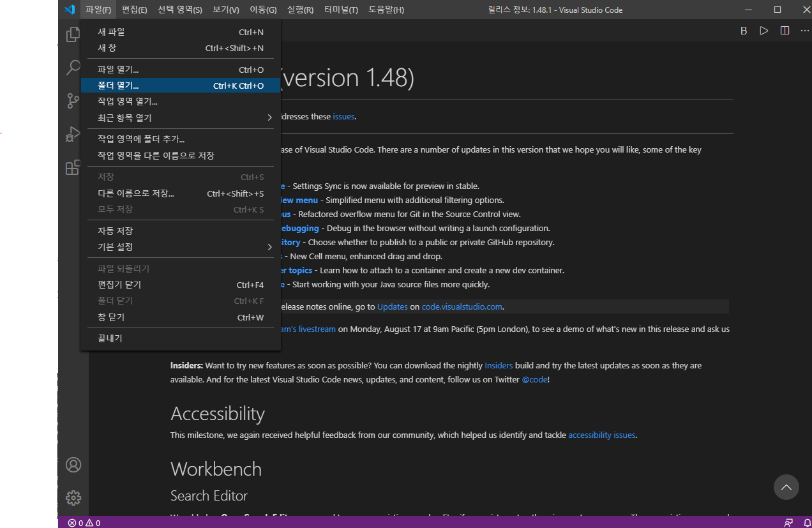This screenshot has height=528, width=812.
Task: Click the scroll-to-top arrow button
Action: point(786,487)
